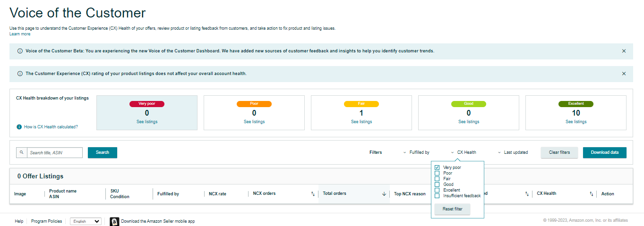
Task: Open How is CX Health calculated link
Action: (51, 127)
